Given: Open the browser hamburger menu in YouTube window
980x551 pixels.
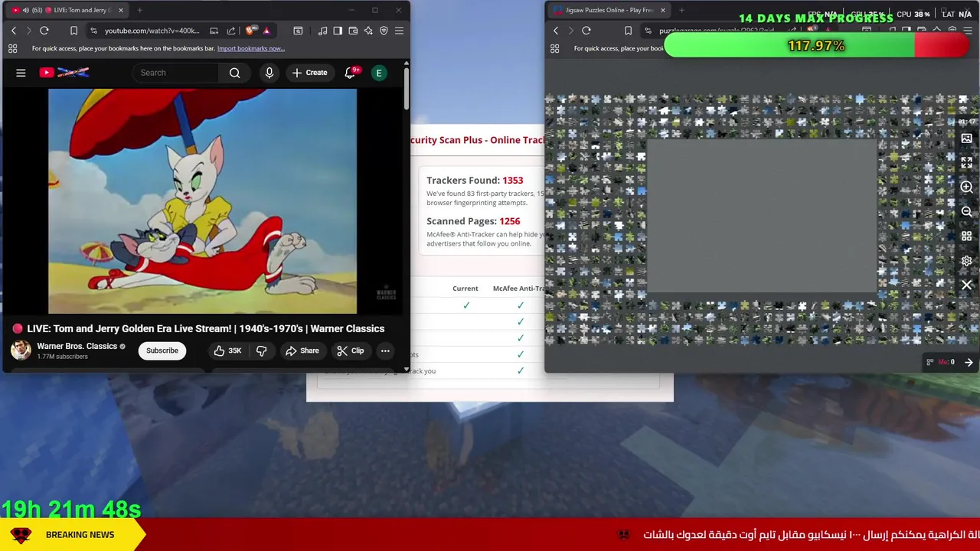Looking at the screenshot, I should point(399,31).
